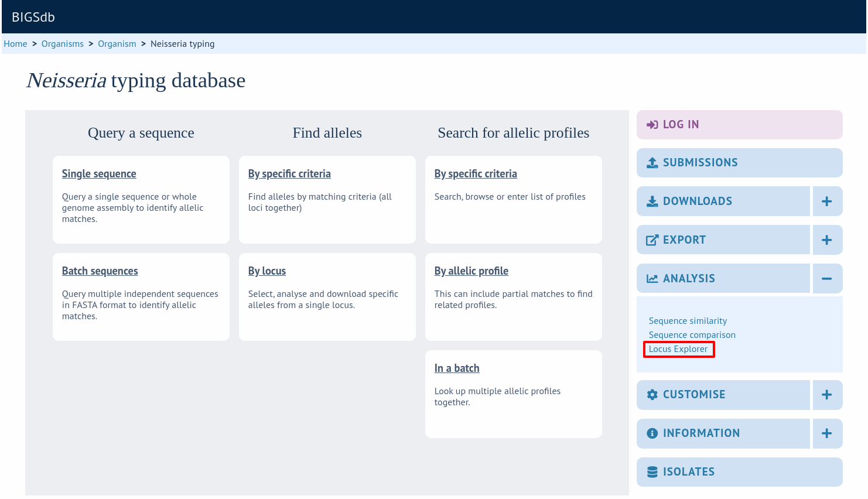The height and width of the screenshot is (499, 868).
Task: Go to Organisms in the breadcrumb
Action: 63,44
